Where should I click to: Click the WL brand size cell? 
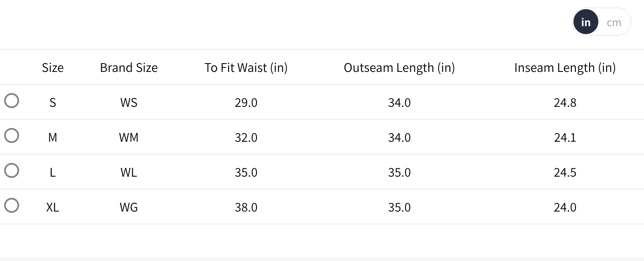tap(129, 172)
